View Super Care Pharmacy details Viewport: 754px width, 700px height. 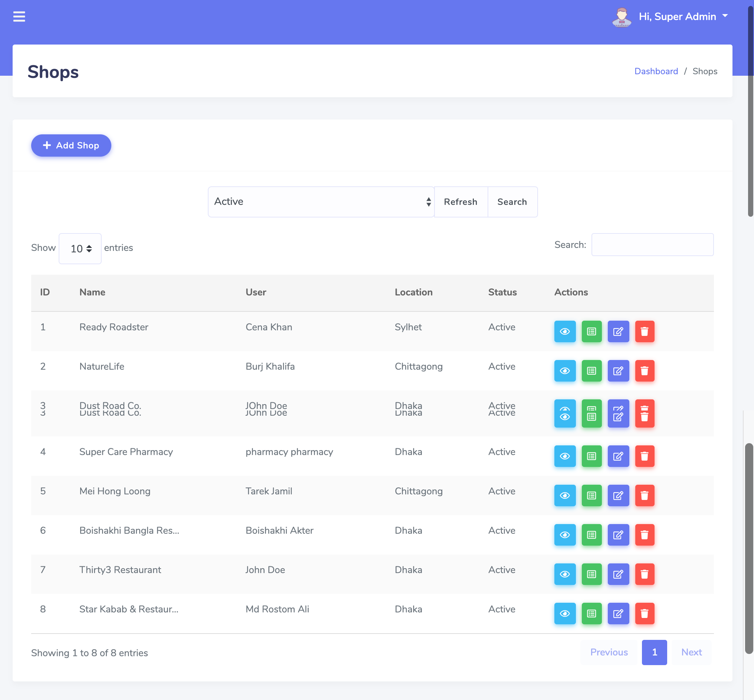pos(565,456)
